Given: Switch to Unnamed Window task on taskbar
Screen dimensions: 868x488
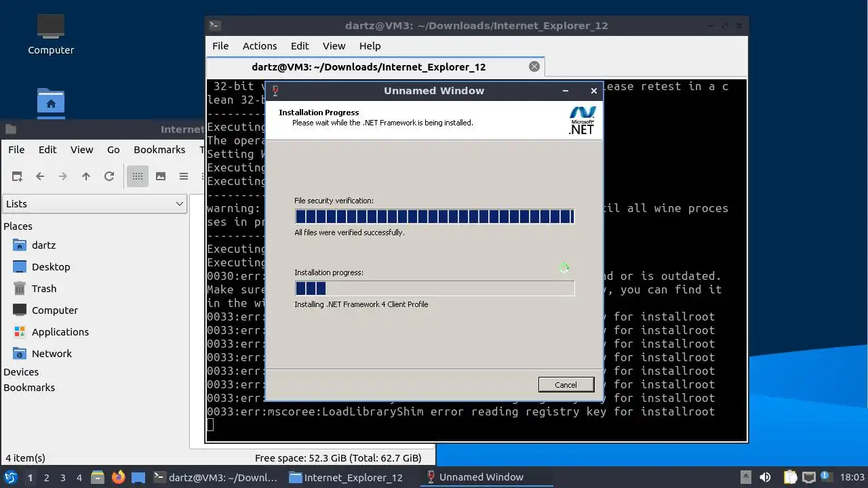Looking at the screenshot, I should pyautogui.click(x=486, y=477).
